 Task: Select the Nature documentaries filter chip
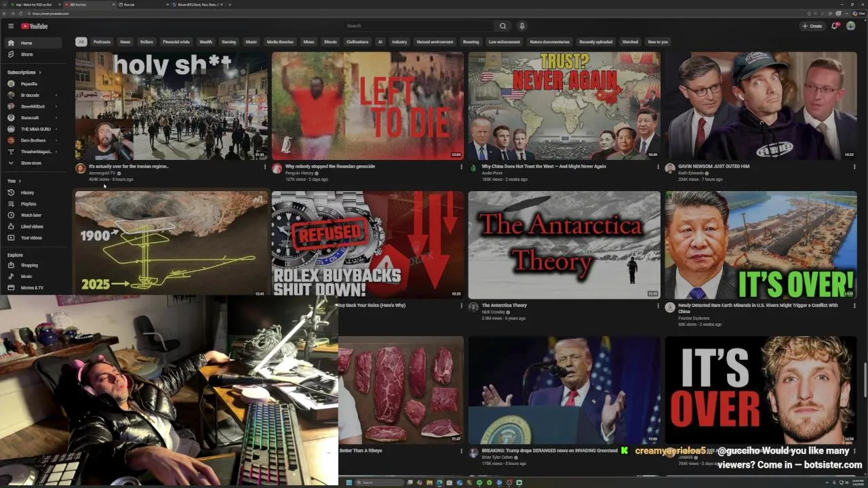pyautogui.click(x=550, y=42)
